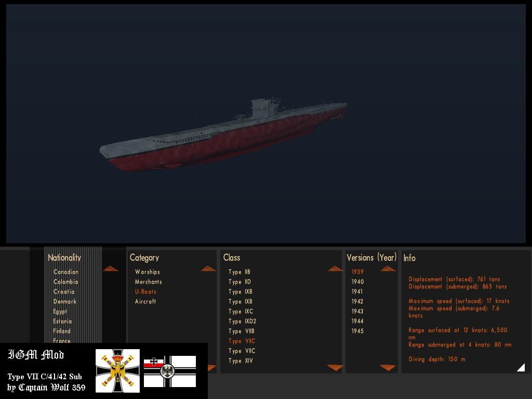The height and width of the screenshot is (399, 532).
Task: Switch to the Aircraft category
Action: [145, 301]
